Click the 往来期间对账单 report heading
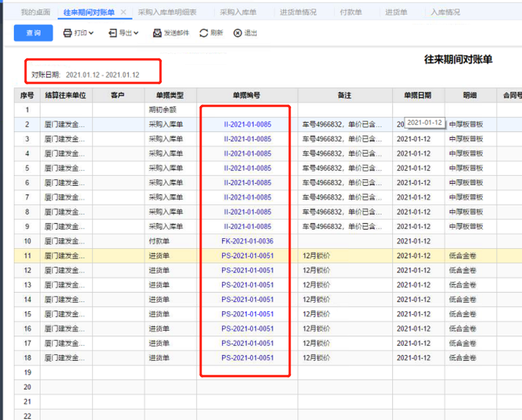This screenshot has height=420, width=522. [x=458, y=60]
